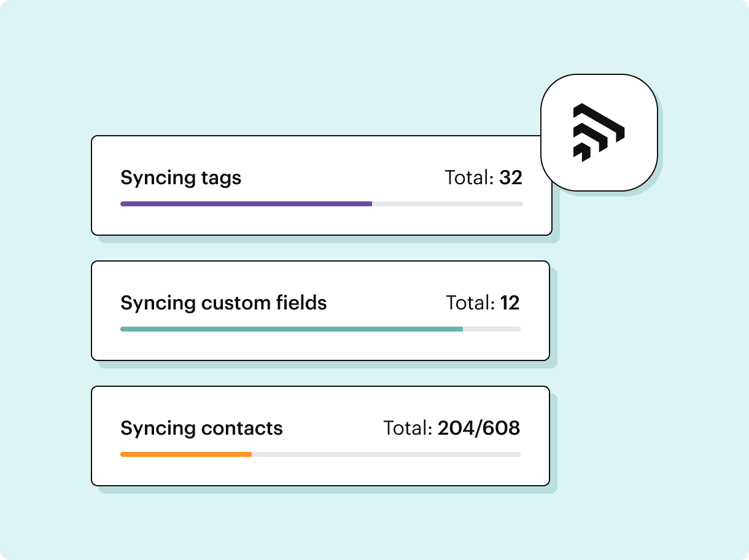Click the gray unfilled end of custom fields bar
749x560 pixels.
[492, 329]
